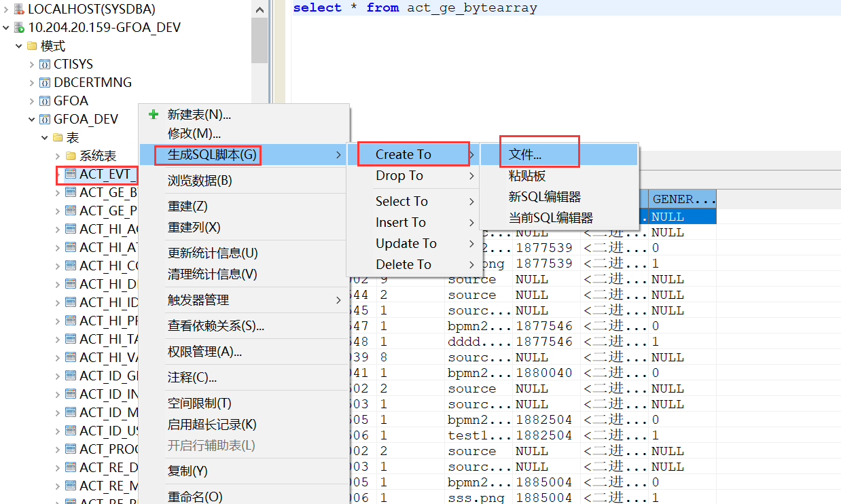This screenshot has height=504, width=841.
Task: Collapse the GFOA_DEV schema node
Action: coord(32,120)
